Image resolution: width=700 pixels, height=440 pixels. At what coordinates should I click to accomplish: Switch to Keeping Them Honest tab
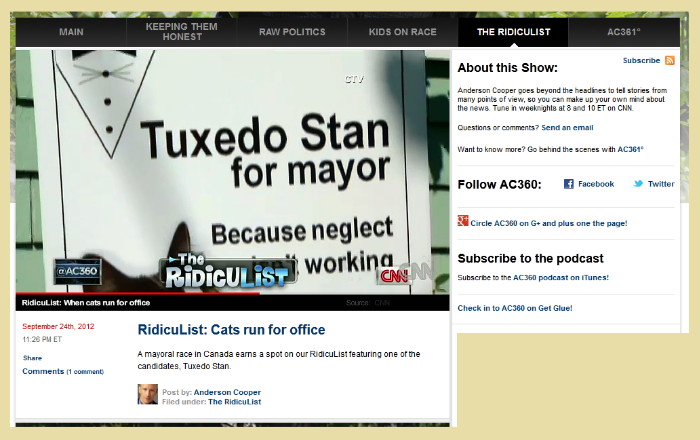point(182,32)
